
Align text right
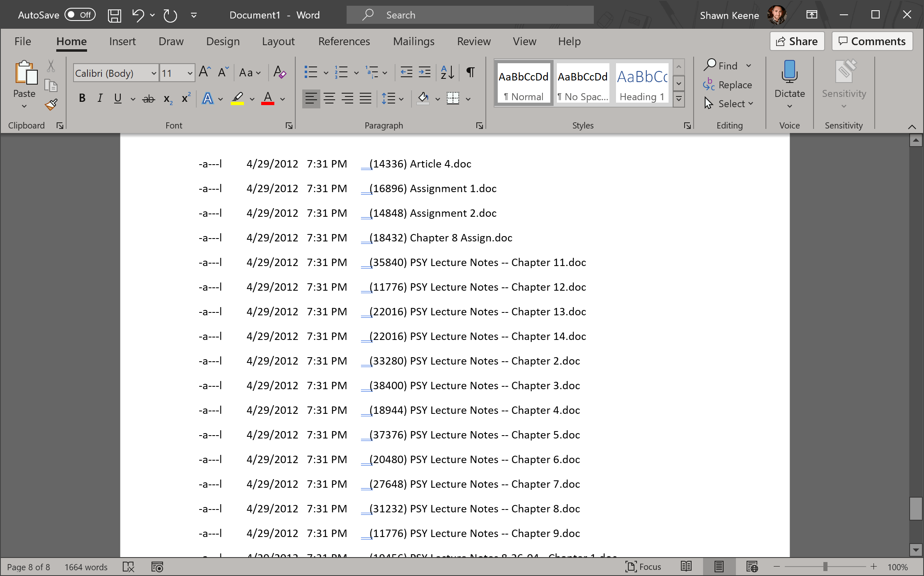point(347,99)
